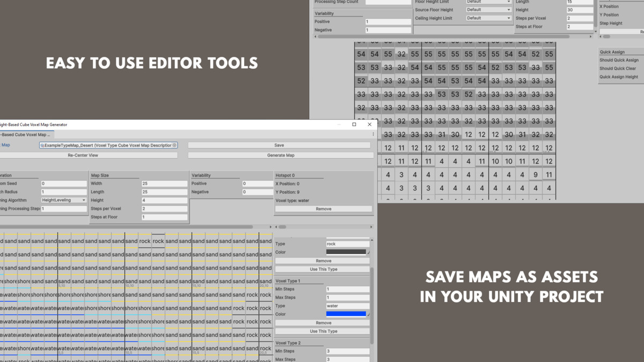Click the Generate Map button
The width and height of the screenshot is (644, 362).
(280, 156)
